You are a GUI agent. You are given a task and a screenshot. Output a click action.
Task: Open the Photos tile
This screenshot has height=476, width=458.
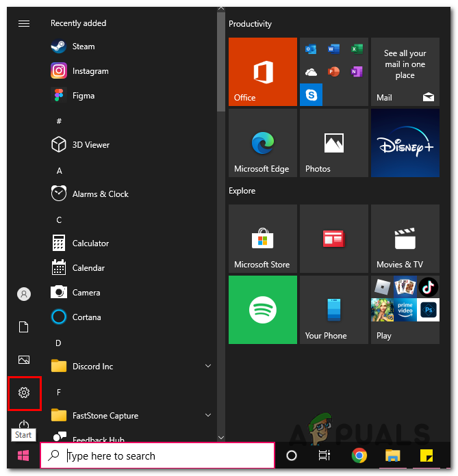[333, 143]
